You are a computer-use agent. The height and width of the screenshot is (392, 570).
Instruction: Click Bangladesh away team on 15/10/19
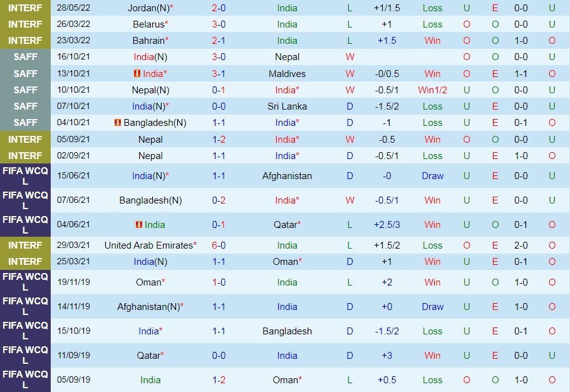pyautogui.click(x=287, y=331)
